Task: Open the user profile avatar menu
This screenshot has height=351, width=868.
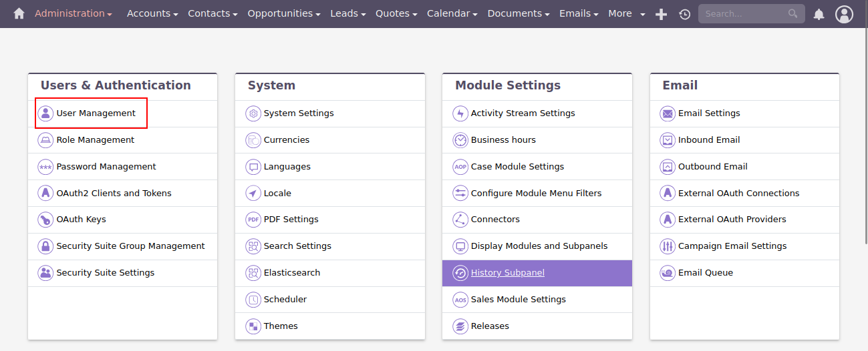Action: (x=845, y=14)
